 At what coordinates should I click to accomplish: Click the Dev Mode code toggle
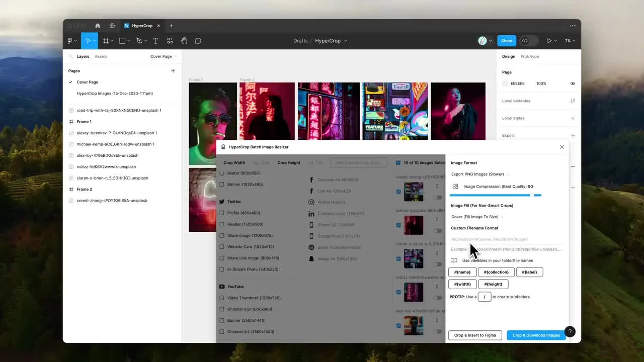point(525,41)
